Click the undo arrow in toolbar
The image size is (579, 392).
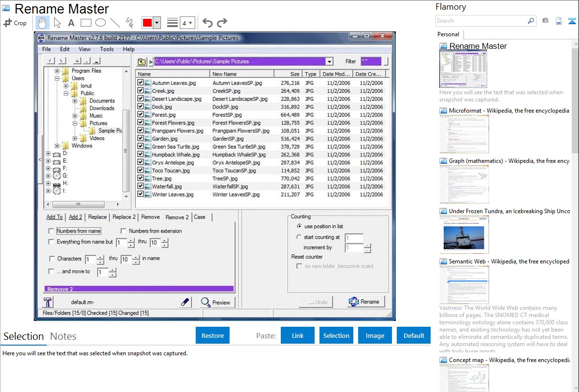pyautogui.click(x=207, y=23)
